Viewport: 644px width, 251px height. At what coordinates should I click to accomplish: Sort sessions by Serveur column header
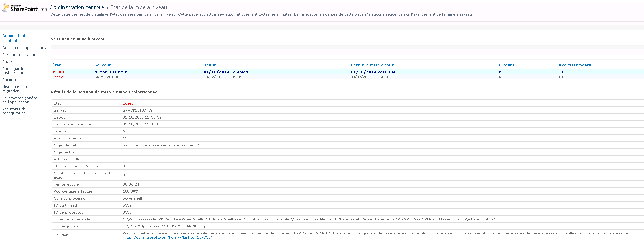(103, 65)
